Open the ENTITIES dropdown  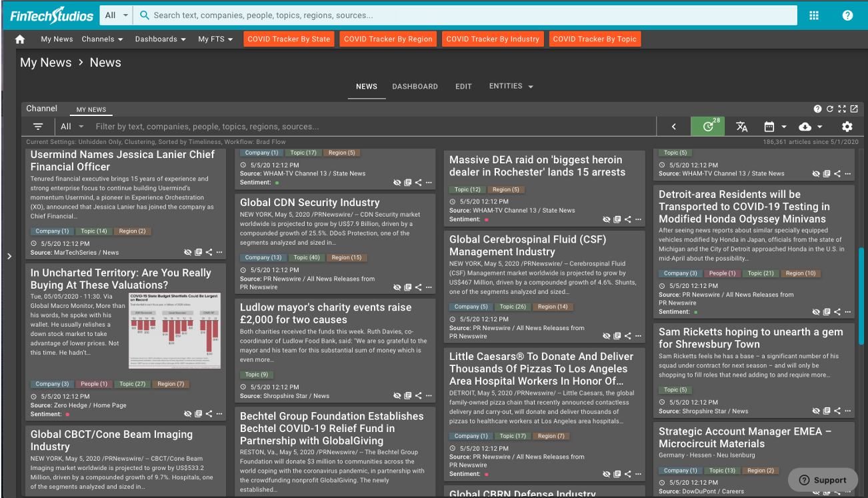(x=511, y=87)
